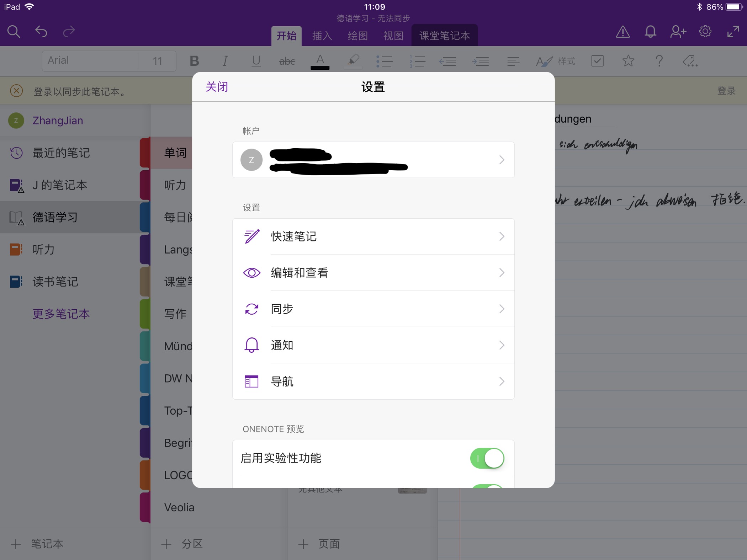
Task: Switch to 绘图 ribbon tab
Action: coord(357,36)
